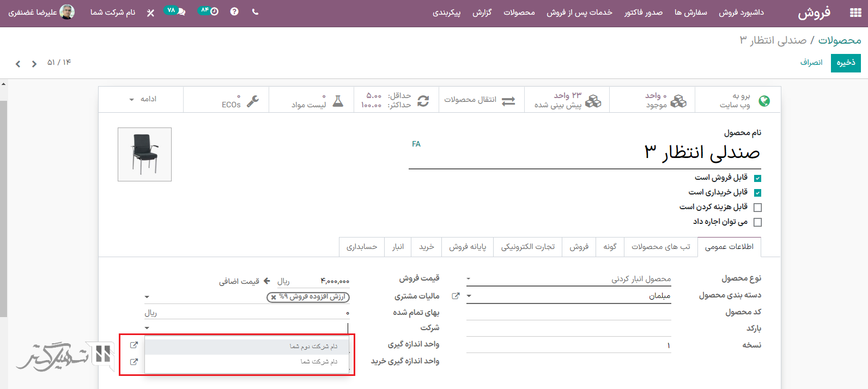This screenshot has width=868, height=389.
Task: Click the debug tools wrench-cross icon
Action: tap(150, 13)
